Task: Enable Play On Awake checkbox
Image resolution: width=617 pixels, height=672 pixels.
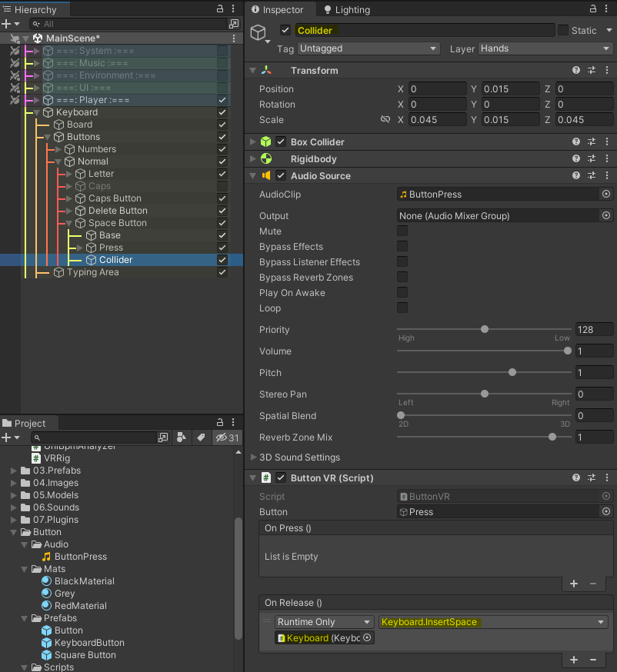Action: click(x=402, y=293)
